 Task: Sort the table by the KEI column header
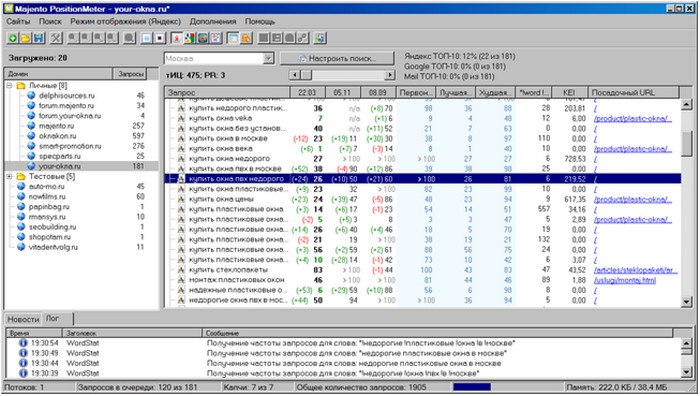(570, 92)
